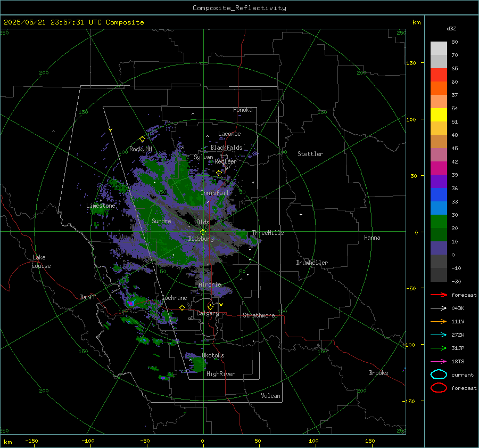This screenshot has width=479, height=448.
Task: Click the Limestone label
Action: (x=101, y=206)
